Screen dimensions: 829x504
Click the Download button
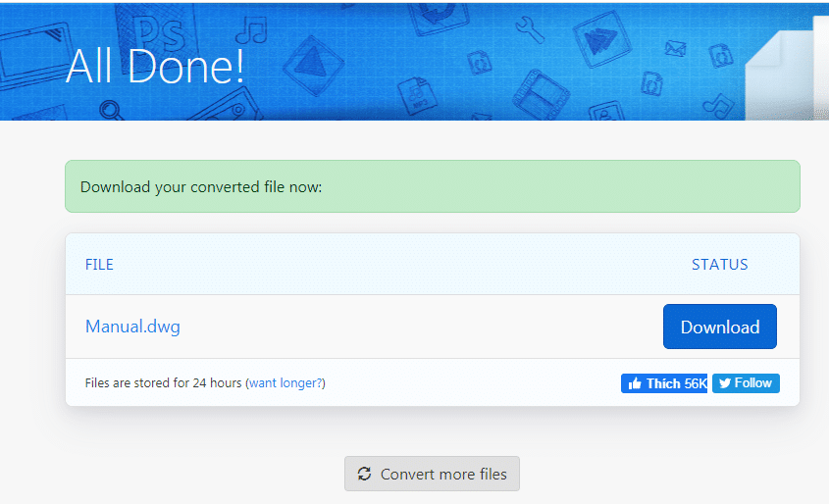tap(719, 327)
